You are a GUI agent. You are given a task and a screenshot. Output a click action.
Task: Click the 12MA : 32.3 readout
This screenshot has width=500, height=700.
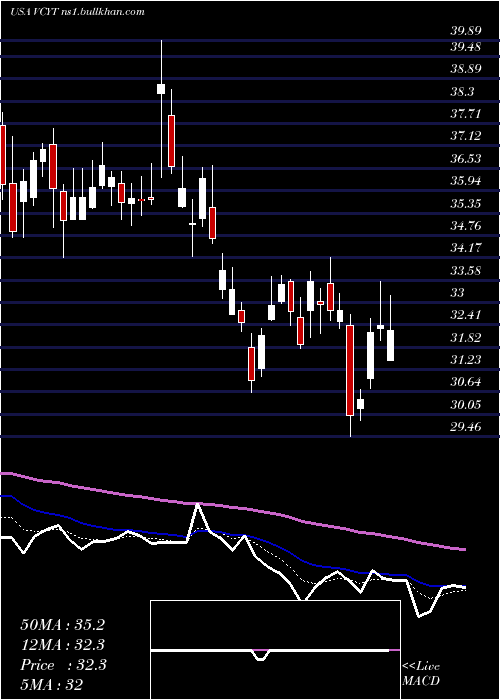pos(62,645)
